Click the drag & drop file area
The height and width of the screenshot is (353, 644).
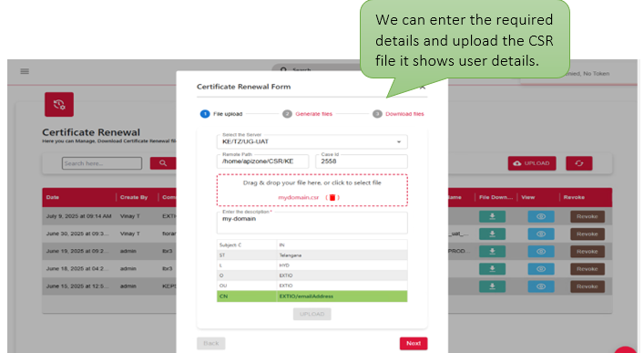(312, 190)
